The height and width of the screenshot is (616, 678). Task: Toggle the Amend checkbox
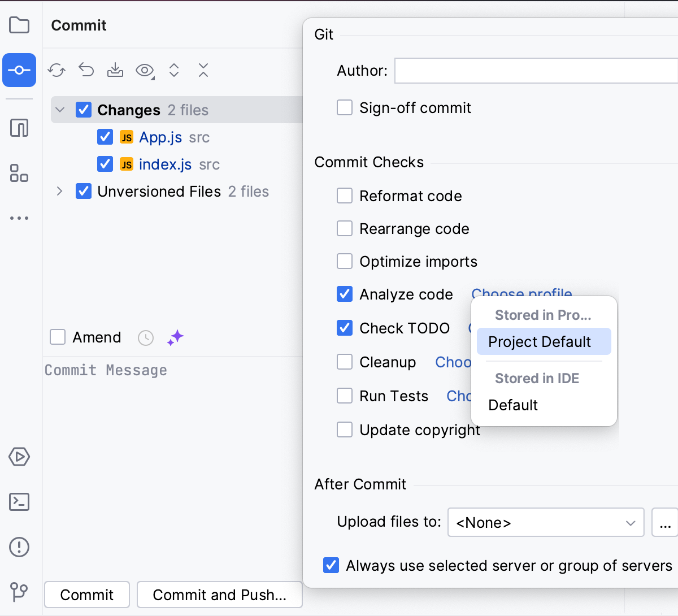point(57,337)
